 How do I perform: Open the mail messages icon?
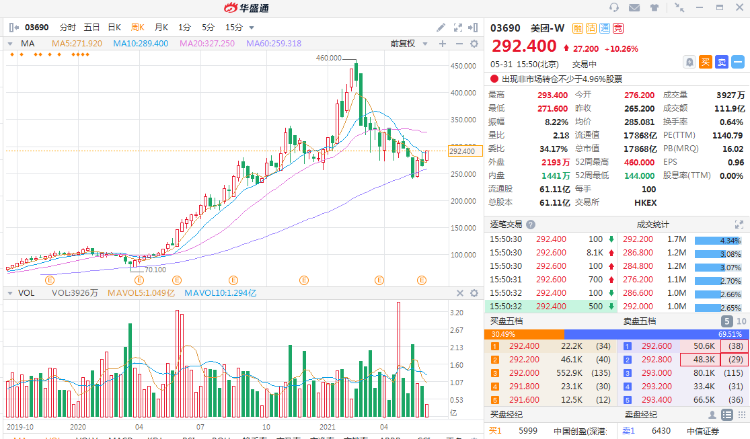[634, 7]
